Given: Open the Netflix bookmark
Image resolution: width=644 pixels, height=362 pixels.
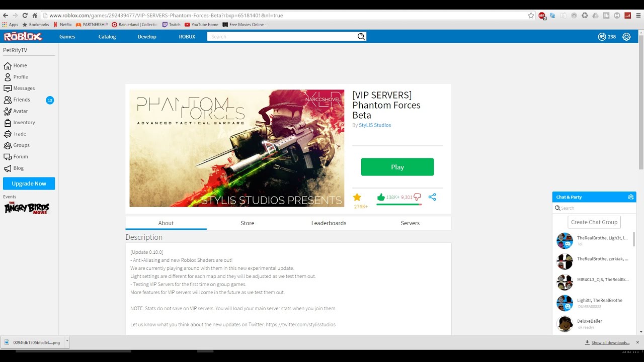Looking at the screenshot, I should [62, 25].
